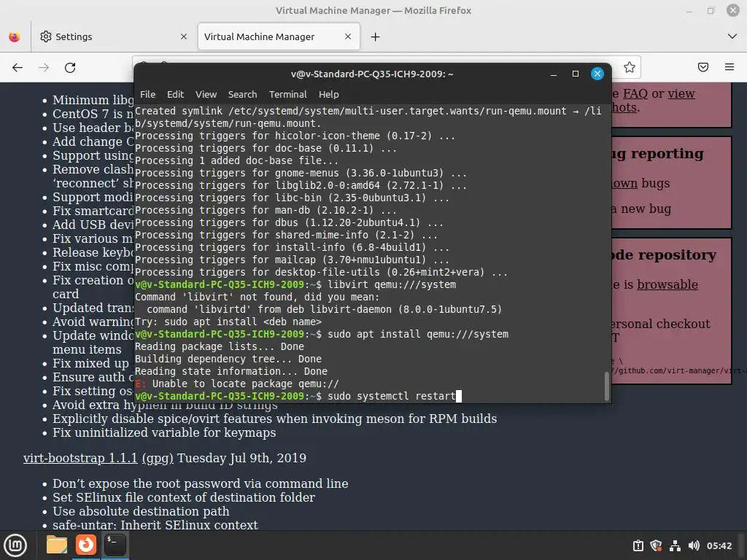Viewport: 747px width, 560px height.
Task: Click the terminal vertical scrollbar handle
Action: coord(606,386)
